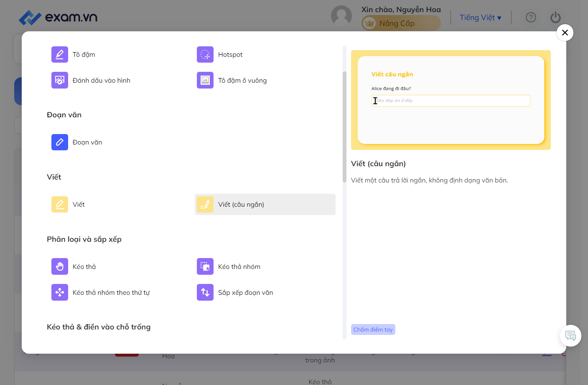
Task: Click the Kéo thả nhóm theo thứ tự label
Action: click(x=111, y=293)
